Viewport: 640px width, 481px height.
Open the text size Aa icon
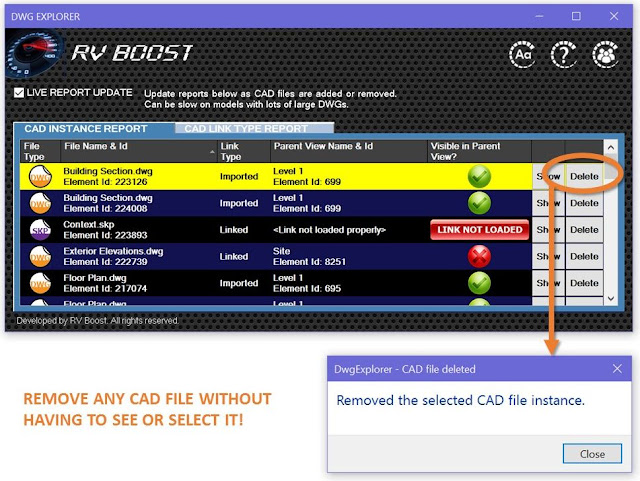(x=523, y=54)
